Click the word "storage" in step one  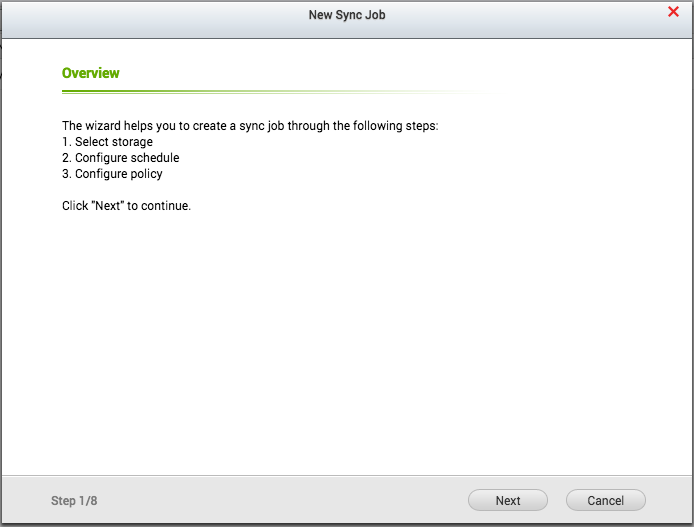point(132,142)
